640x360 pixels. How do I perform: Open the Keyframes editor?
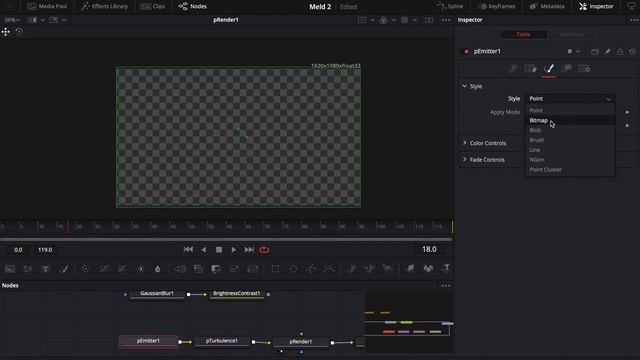497,6
